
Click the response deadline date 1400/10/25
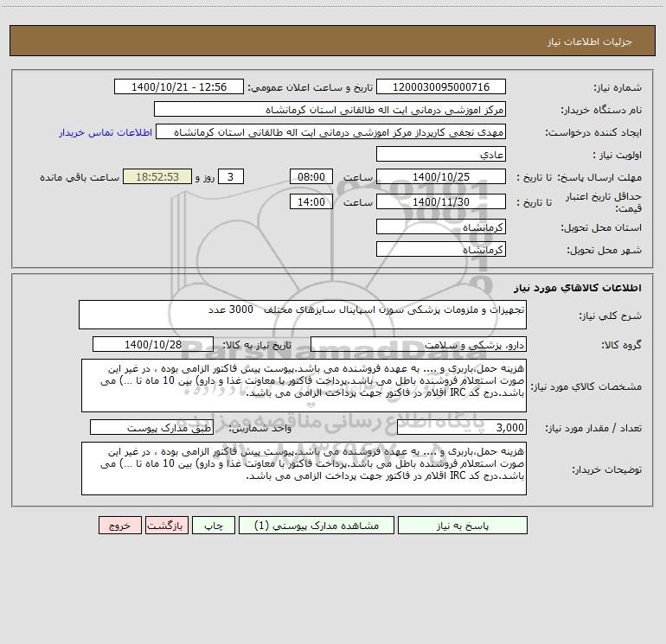click(441, 176)
